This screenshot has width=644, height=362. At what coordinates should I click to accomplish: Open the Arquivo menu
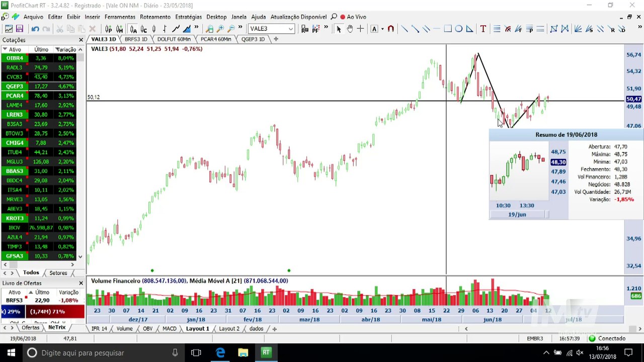(33, 17)
